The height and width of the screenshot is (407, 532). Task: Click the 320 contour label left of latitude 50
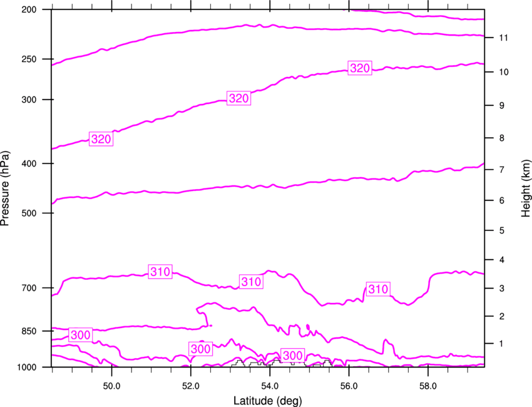pos(101,139)
